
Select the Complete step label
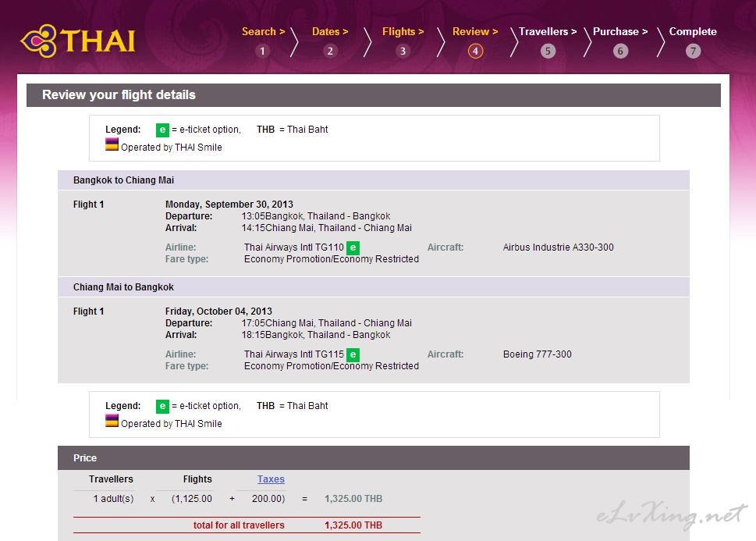(x=693, y=31)
